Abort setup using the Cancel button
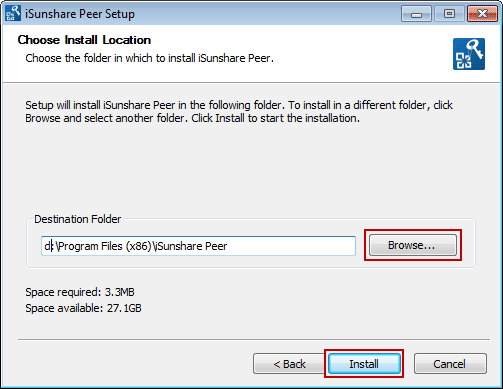 450,364
